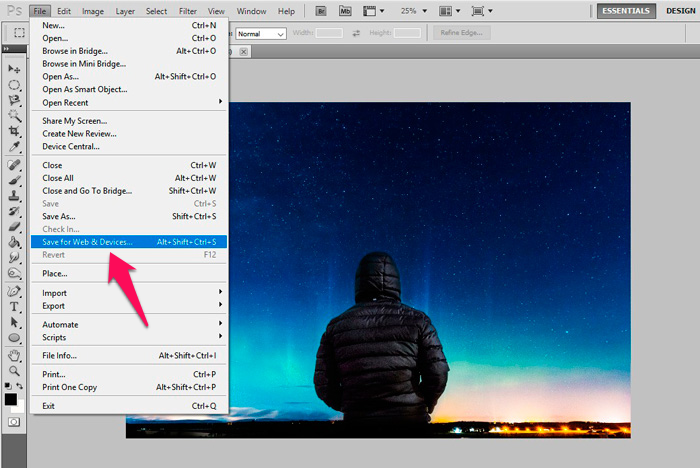Toggle Quick Mask mode
This screenshot has height=468, width=700.
tap(14, 422)
